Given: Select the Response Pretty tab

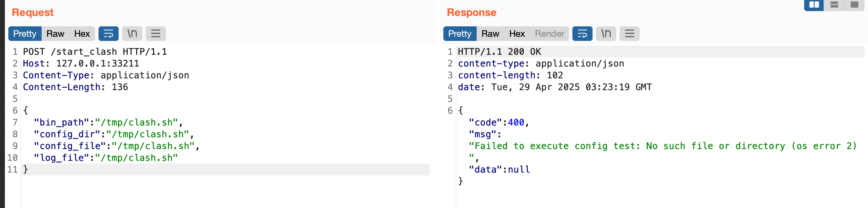Looking at the screenshot, I should coord(460,34).
